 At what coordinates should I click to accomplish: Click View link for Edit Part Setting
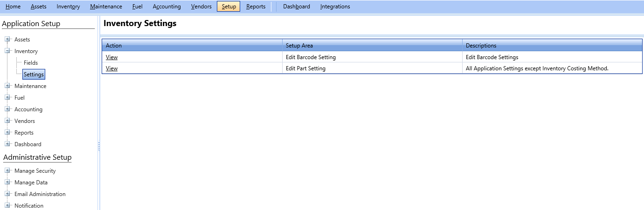tap(111, 68)
